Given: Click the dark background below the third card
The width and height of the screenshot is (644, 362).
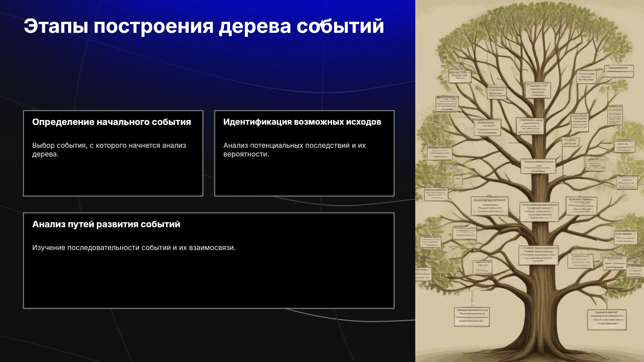Looking at the screenshot, I should pyautogui.click(x=208, y=335).
